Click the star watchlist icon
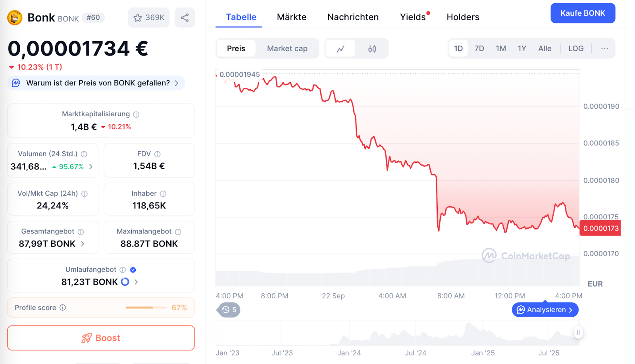Screen dimensions: 635x364 [x=138, y=18]
